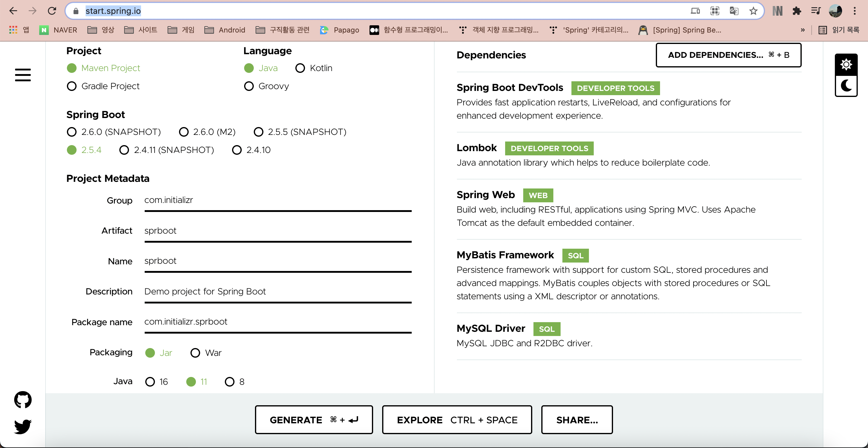Viewport: 868px width, 448px height.
Task: Click the browser reload icon
Action: click(52, 11)
